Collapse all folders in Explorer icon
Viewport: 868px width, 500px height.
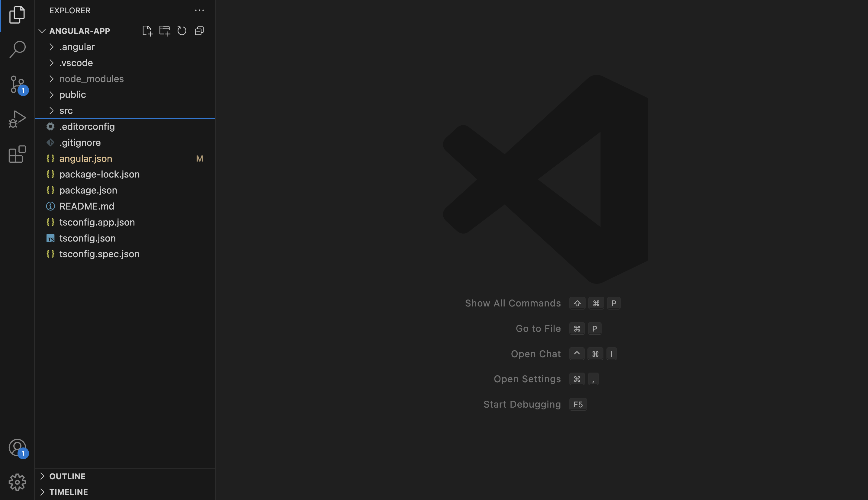tap(199, 31)
